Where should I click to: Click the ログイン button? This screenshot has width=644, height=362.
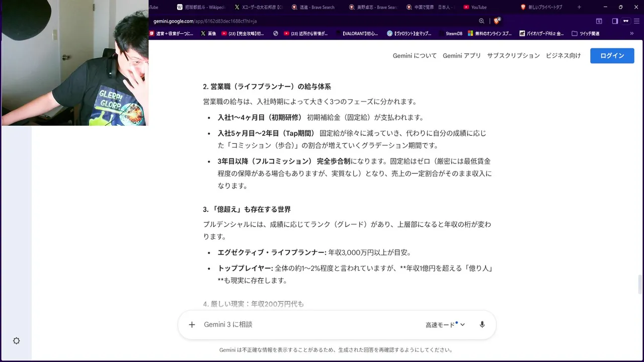coord(612,56)
